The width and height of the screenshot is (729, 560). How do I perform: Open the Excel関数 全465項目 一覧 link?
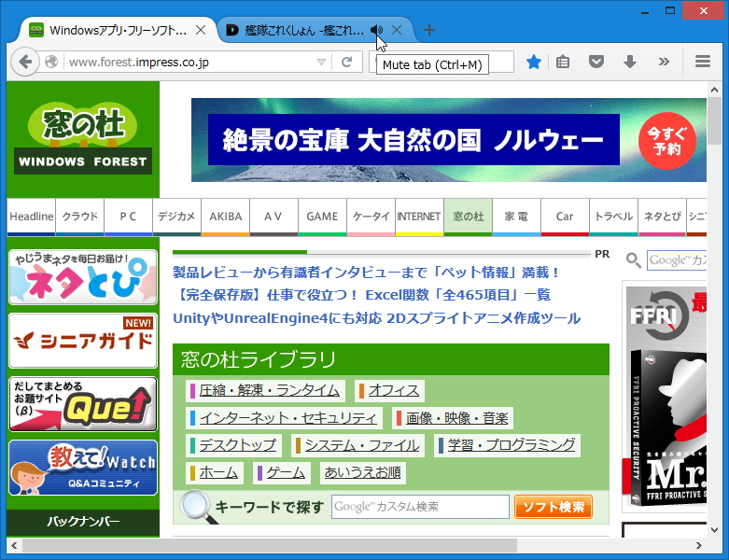(362, 295)
